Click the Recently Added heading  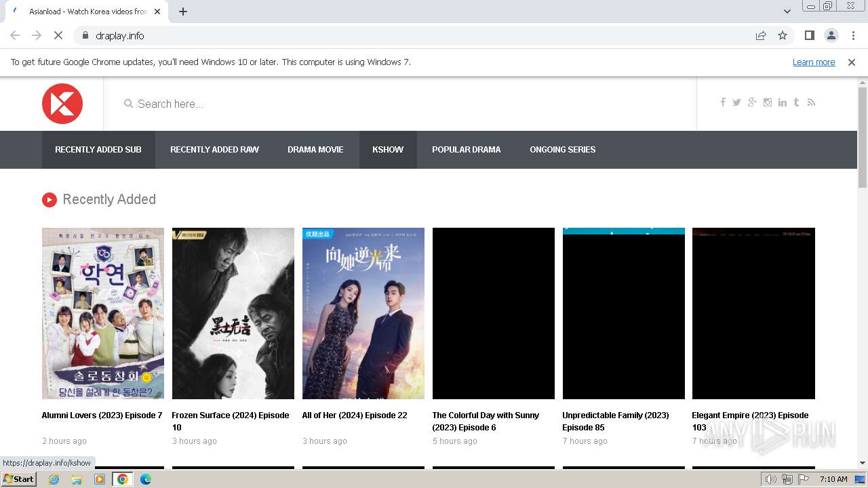[109, 199]
